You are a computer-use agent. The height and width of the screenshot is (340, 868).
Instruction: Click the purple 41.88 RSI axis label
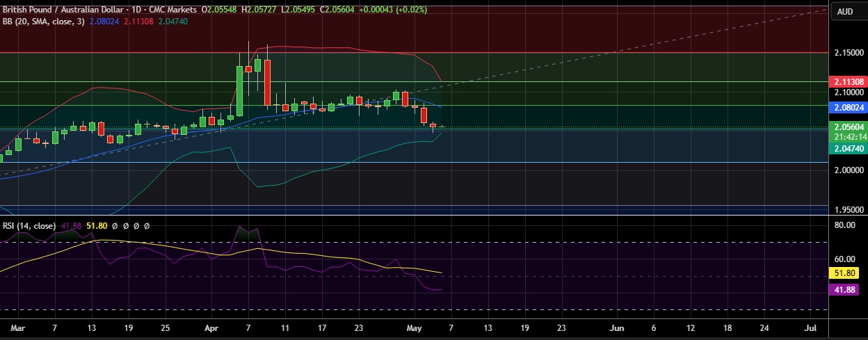(x=844, y=290)
